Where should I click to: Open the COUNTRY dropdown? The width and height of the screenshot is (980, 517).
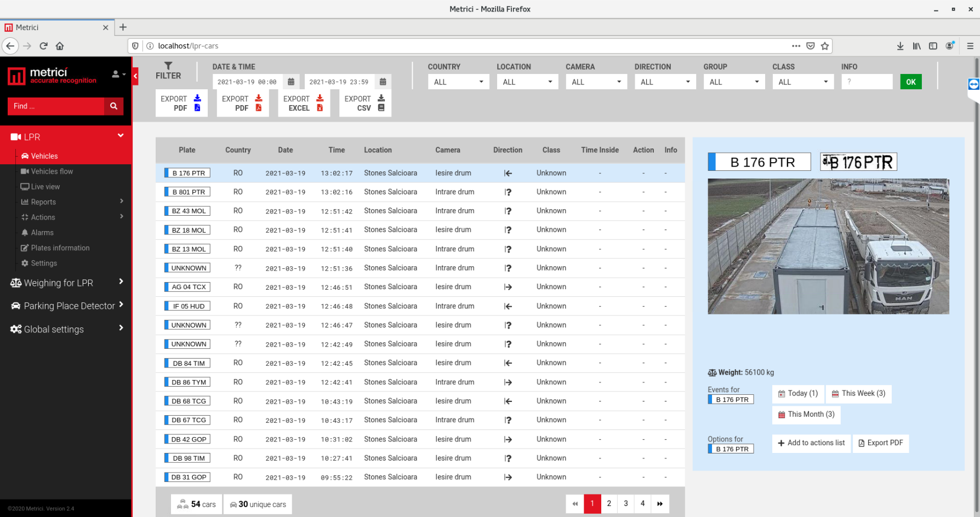click(x=459, y=82)
